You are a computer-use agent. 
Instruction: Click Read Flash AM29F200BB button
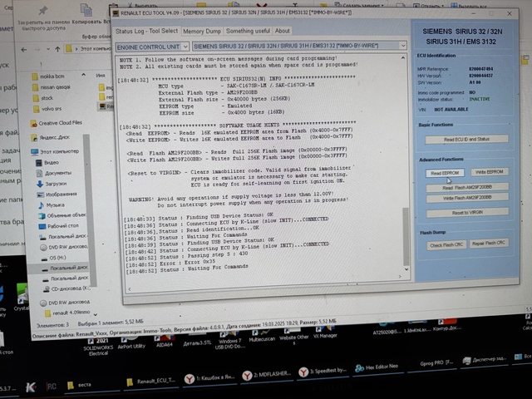pos(467,187)
